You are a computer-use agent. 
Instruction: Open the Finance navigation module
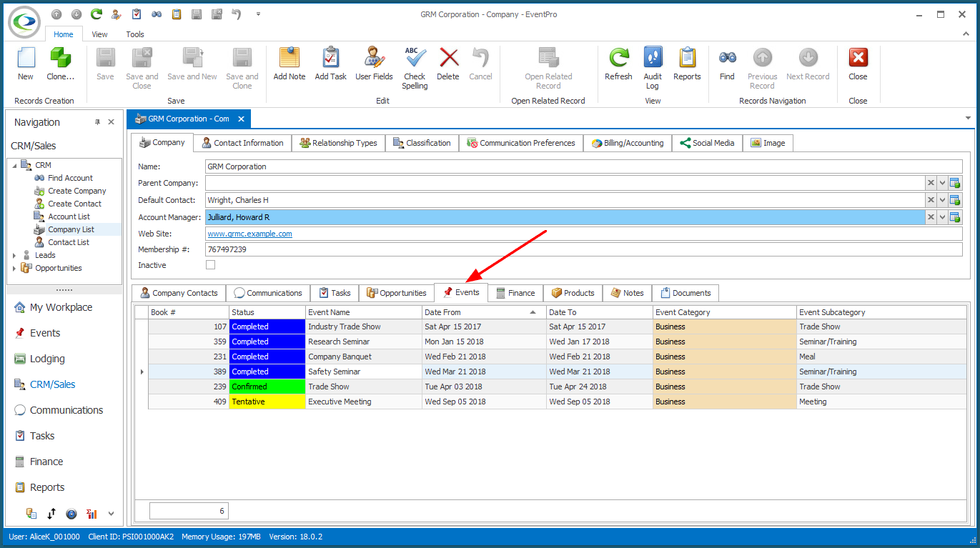tap(46, 462)
